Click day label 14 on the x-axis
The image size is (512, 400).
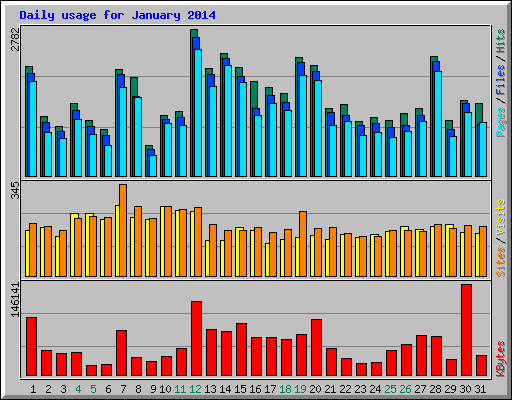[225, 389]
